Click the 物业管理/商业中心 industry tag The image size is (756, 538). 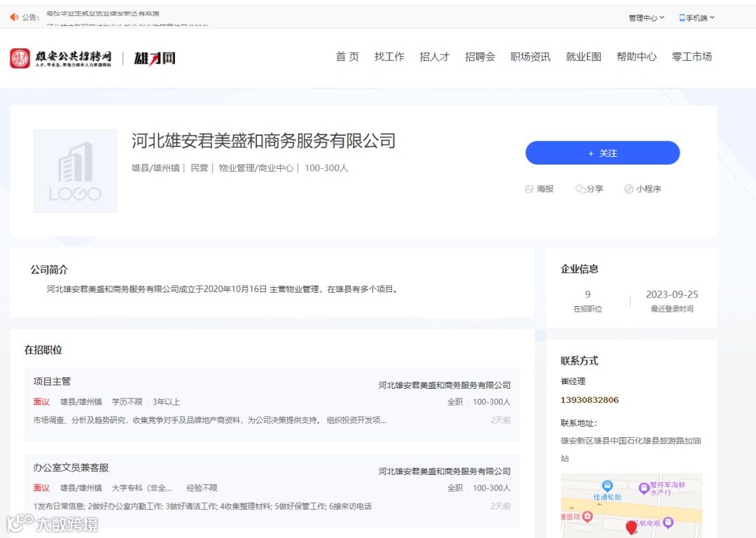point(256,168)
